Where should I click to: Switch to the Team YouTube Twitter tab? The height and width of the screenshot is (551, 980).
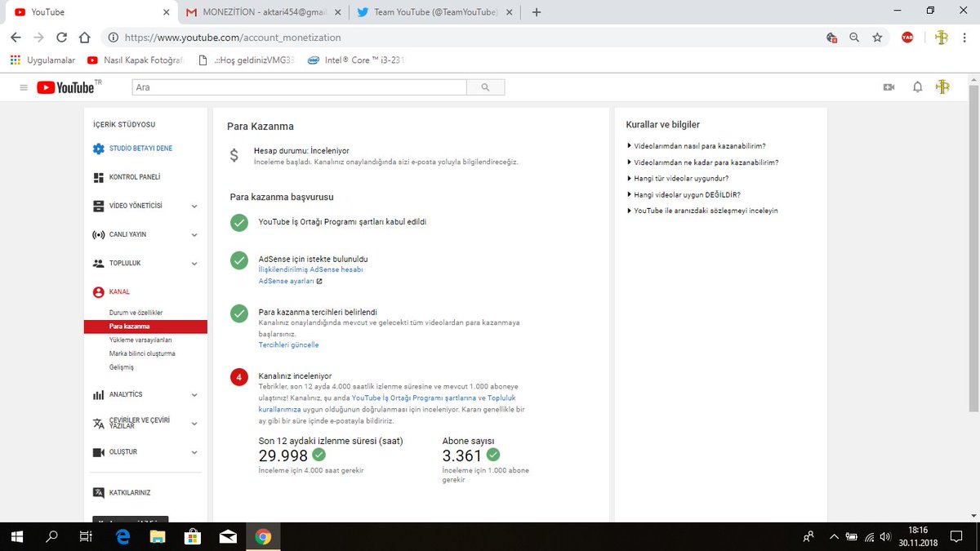coord(434,12)
